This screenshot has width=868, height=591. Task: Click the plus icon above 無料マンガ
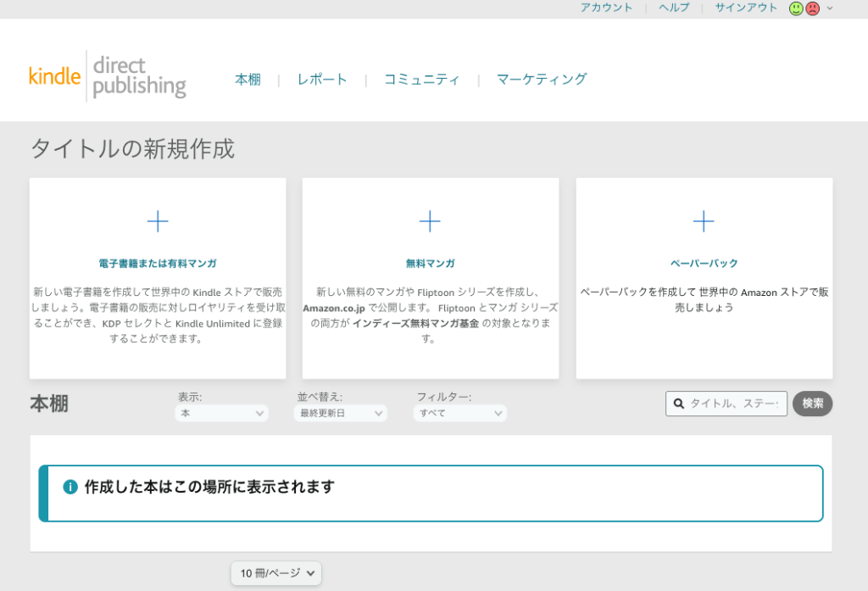tap(430, 221)
